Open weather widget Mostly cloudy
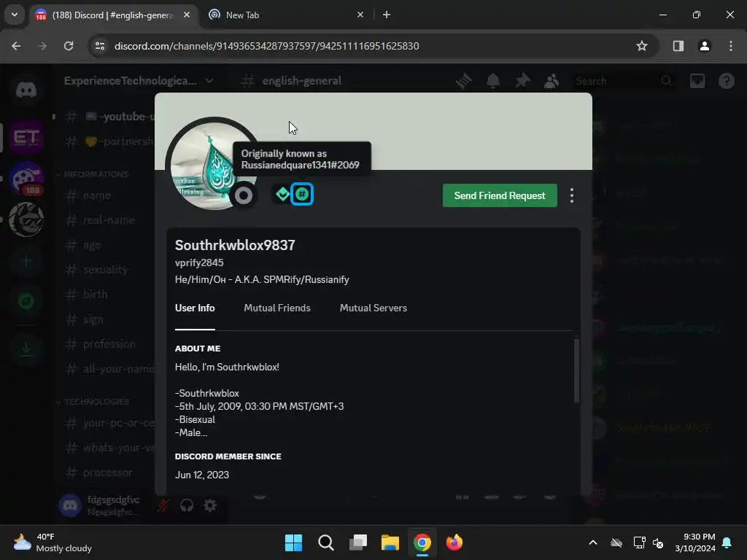The image size is (747, 560). point(53,542)
